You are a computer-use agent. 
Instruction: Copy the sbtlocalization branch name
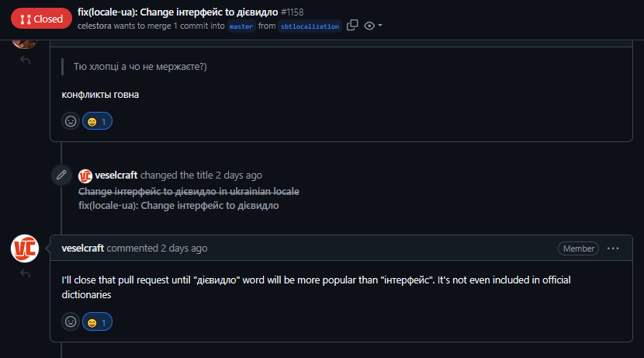coord(352,26)
